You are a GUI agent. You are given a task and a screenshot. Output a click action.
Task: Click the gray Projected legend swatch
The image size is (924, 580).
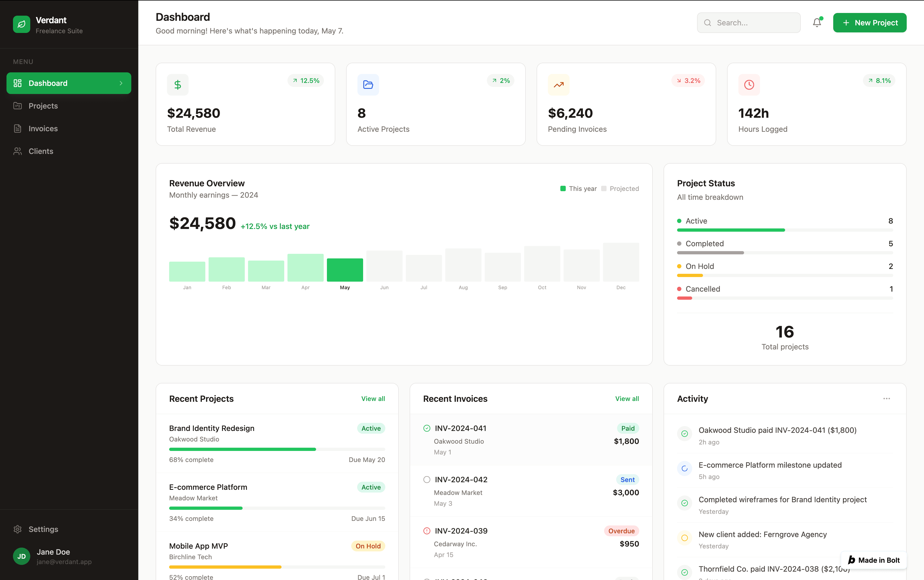[x=604, y=188]
